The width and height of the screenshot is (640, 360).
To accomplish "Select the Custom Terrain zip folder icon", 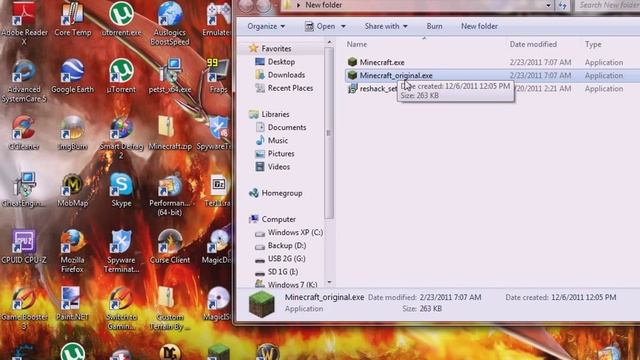I will 170,308.
